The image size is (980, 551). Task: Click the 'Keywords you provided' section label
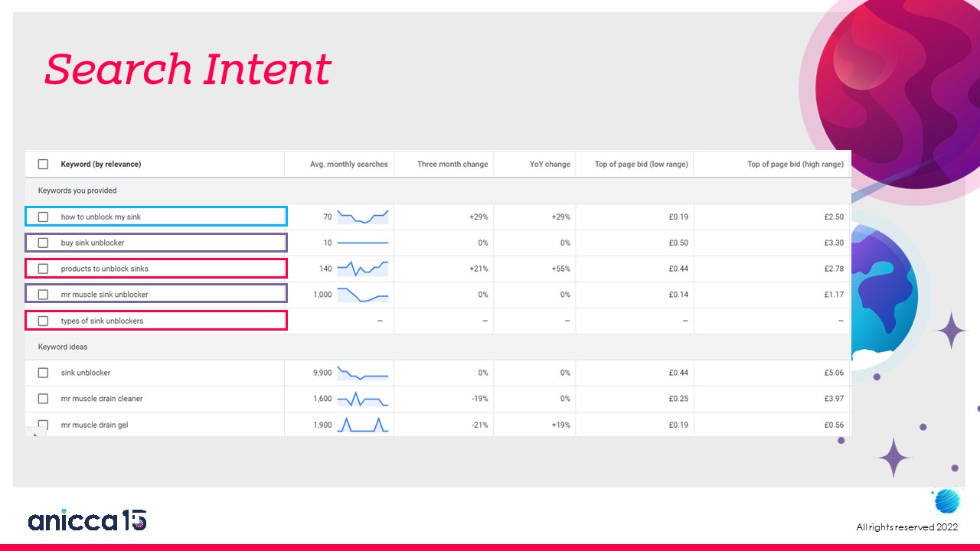tap(77, 191)
